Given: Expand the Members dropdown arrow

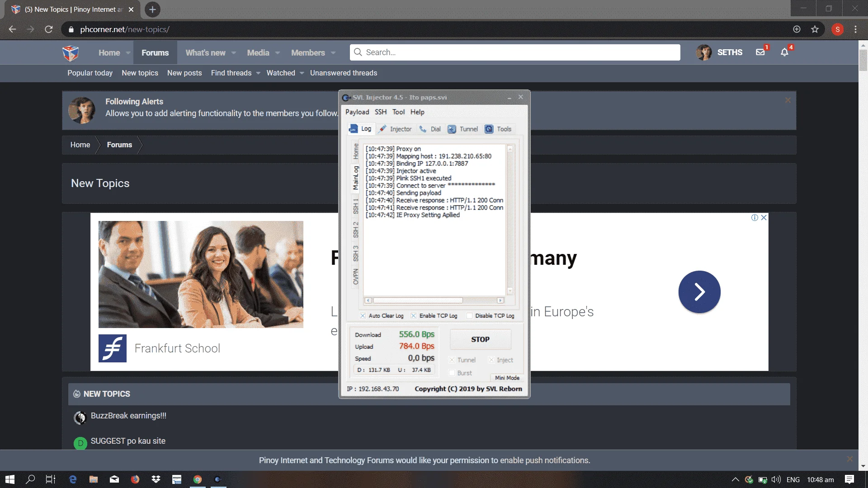Looking at the screenshot, I should click(x=333, y=53).
